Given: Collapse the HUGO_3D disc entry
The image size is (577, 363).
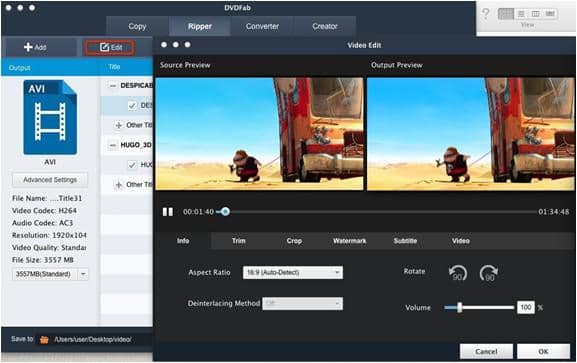Looking at the screenshot, I should pos(113,145).
